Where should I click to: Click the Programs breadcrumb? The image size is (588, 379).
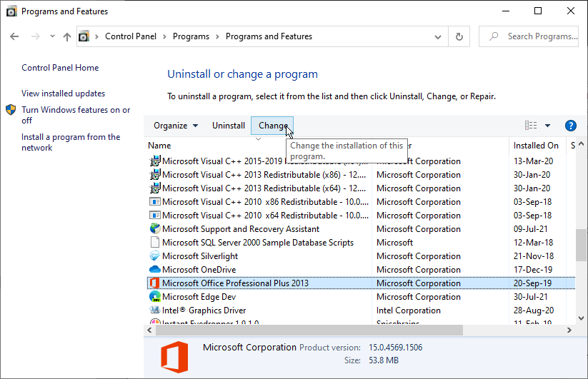(191, 36)
